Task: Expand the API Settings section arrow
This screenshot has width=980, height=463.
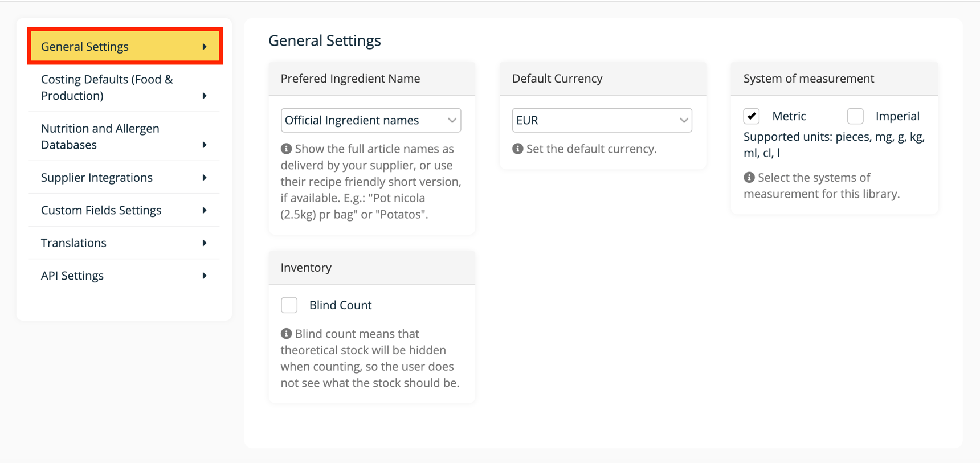Action: tap(205, 276)
